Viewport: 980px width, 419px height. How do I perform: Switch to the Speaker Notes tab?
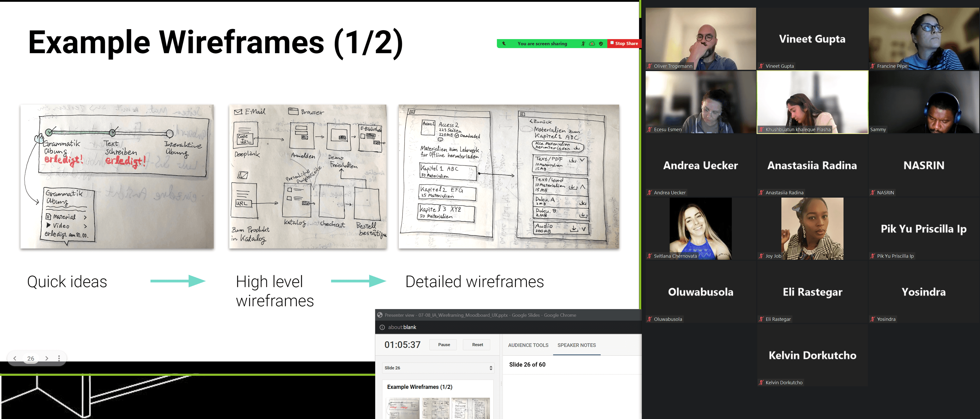576,345
